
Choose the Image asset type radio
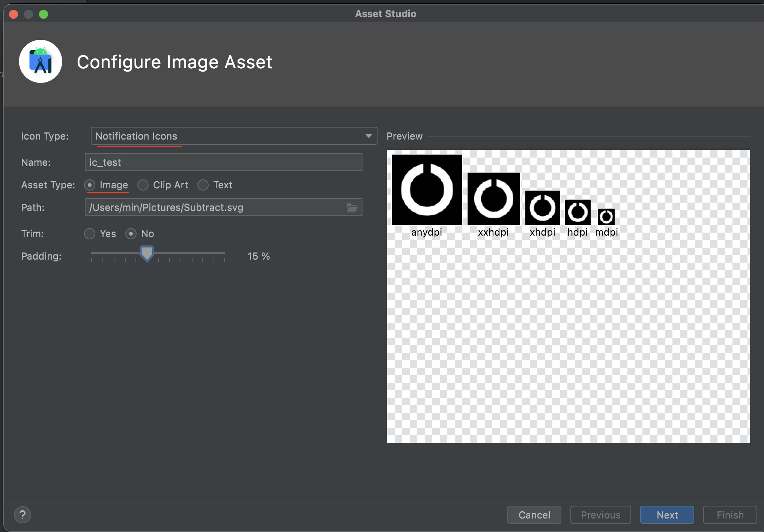click(x=90, y=185)
